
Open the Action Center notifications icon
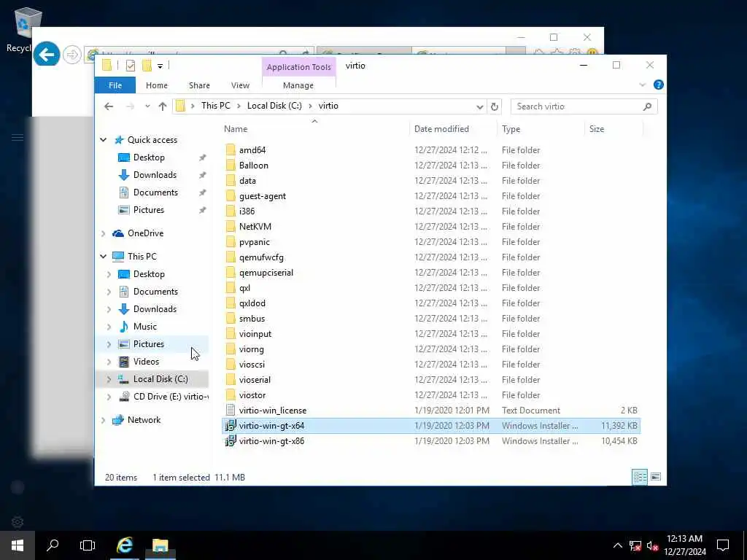[723, 545]
